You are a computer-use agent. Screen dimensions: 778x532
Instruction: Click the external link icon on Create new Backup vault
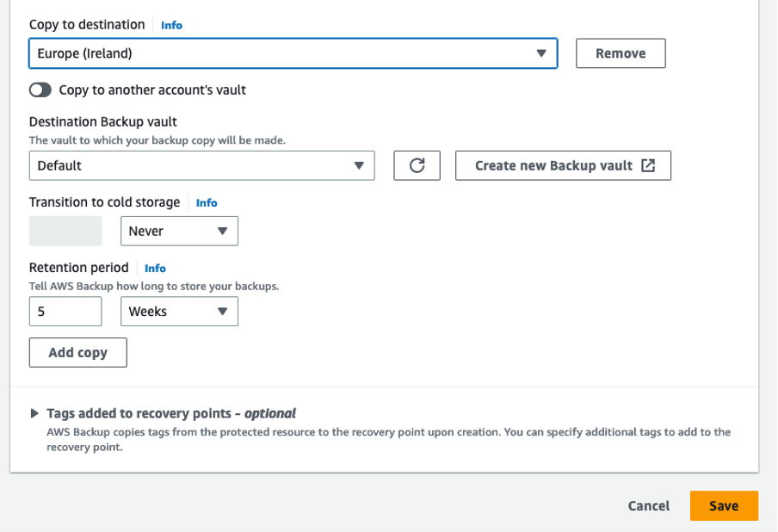tap(648, 166)
